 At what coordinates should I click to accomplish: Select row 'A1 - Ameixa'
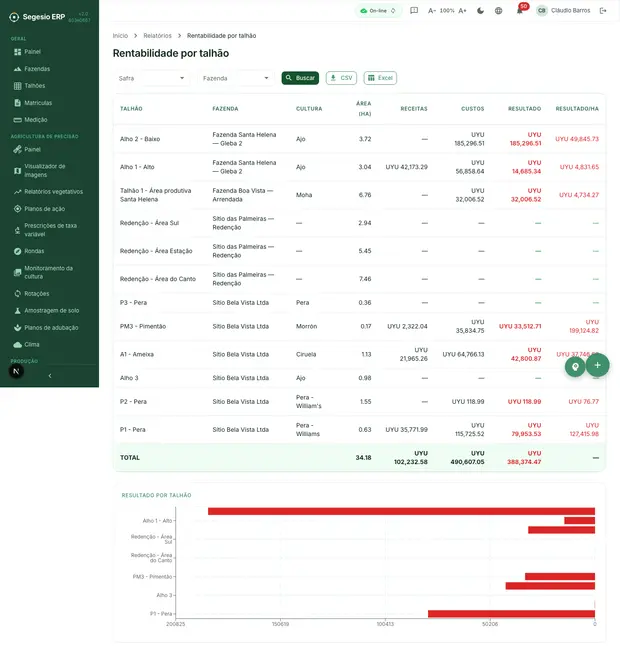[x=359, y=354]
